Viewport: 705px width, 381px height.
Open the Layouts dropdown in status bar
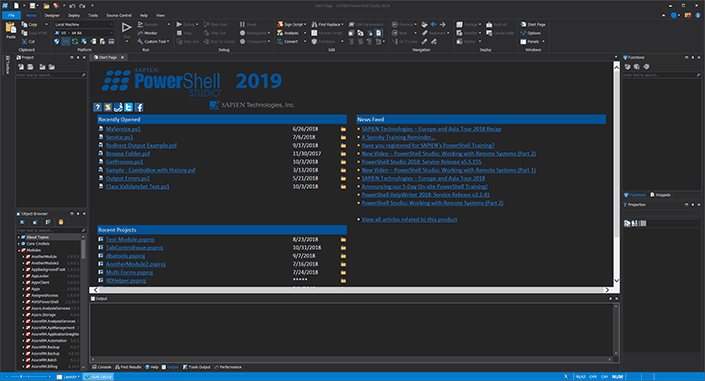tap(68, 377)
